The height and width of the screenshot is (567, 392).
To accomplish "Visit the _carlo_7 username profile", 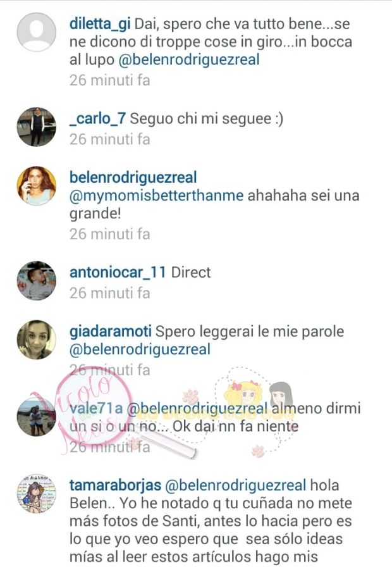I will pos(97,119).
